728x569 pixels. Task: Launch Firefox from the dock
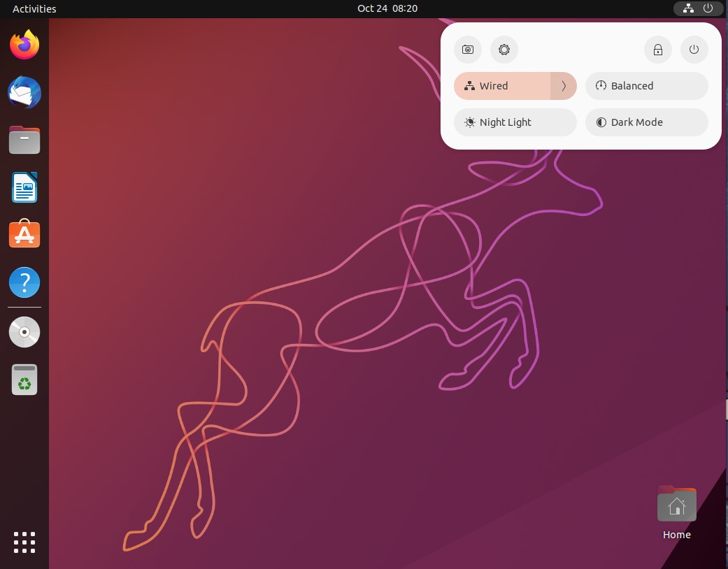[24, 44]
